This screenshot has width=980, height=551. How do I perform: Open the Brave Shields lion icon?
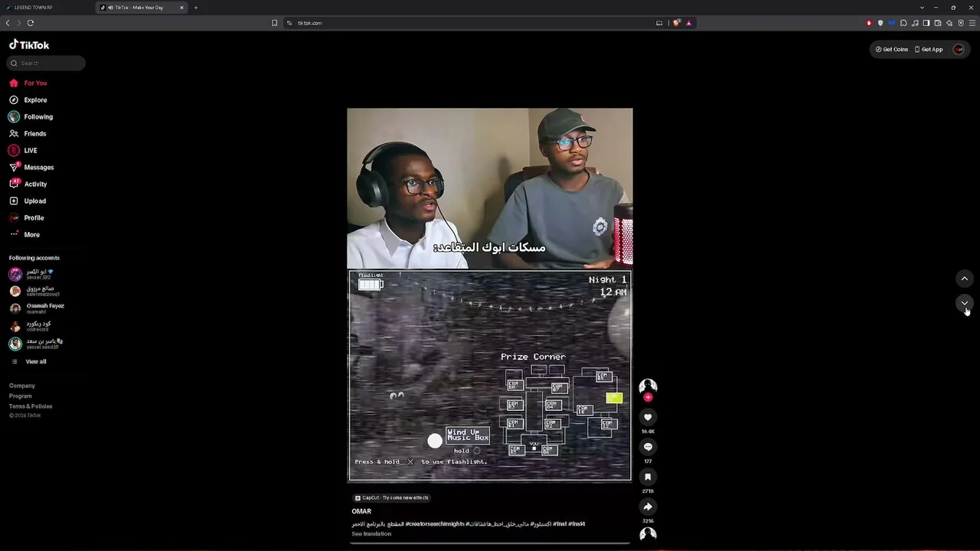677,23
